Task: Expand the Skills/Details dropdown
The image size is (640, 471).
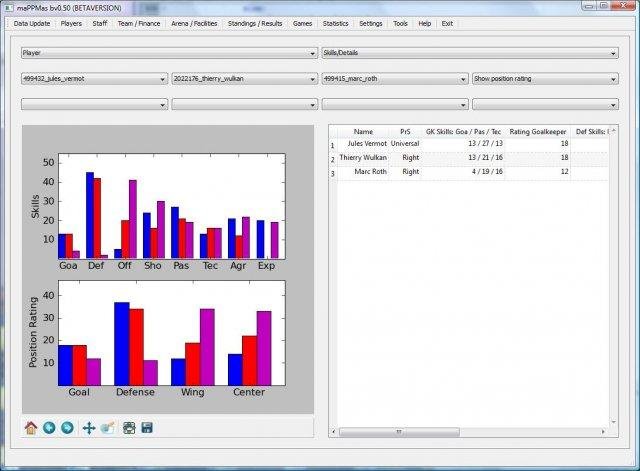Action: pyautogui.click(x=470, y=53)
